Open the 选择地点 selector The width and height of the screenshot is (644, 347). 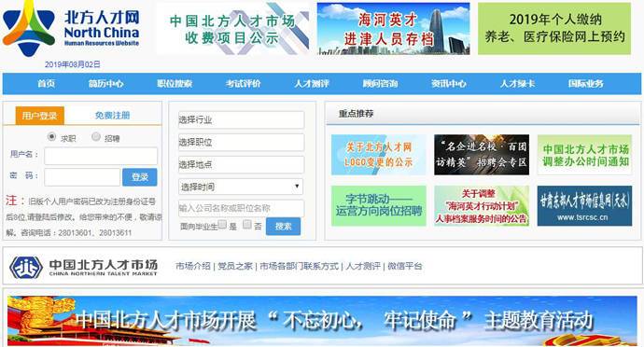coord(241,165)
